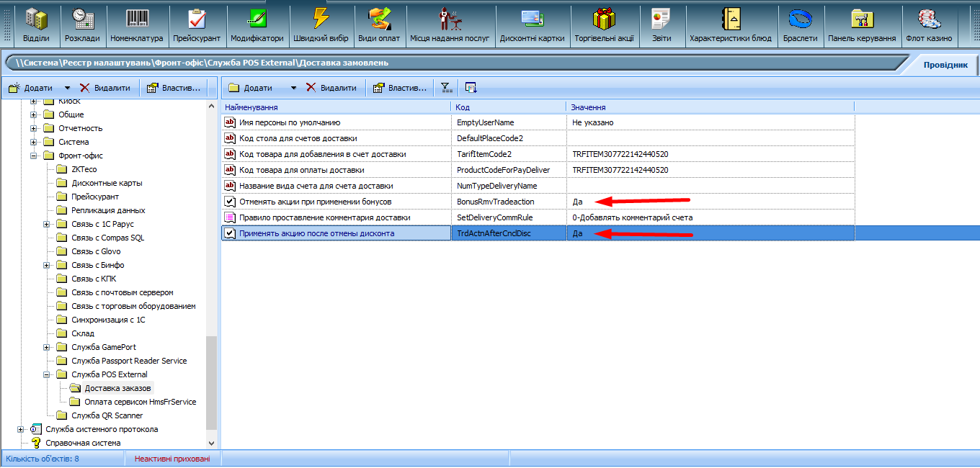Expand the Служба GamePort node
The height and width of the screenshot is (468, 980).
point(47,347)
